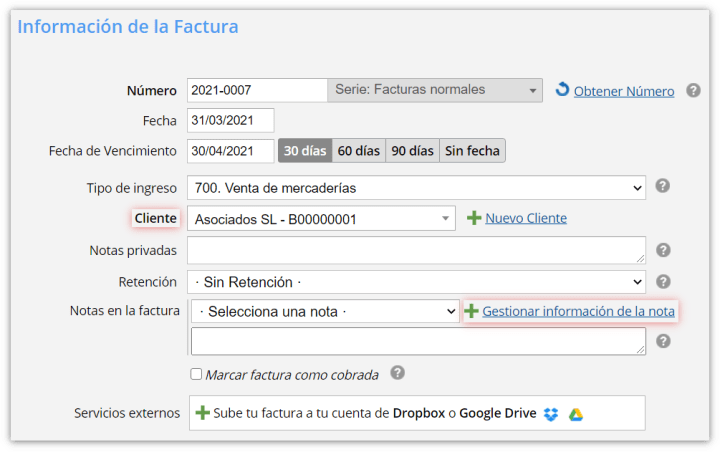Open help icon for Retención
The image size is (720, 452).
[x=663, y=282]
